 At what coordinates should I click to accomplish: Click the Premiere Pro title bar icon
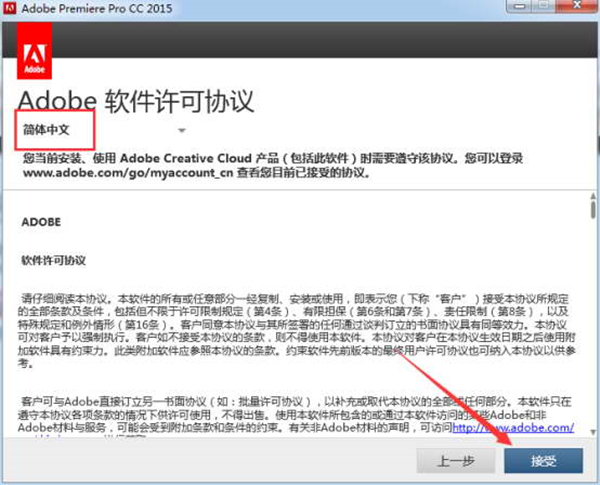tap(10, 7)
